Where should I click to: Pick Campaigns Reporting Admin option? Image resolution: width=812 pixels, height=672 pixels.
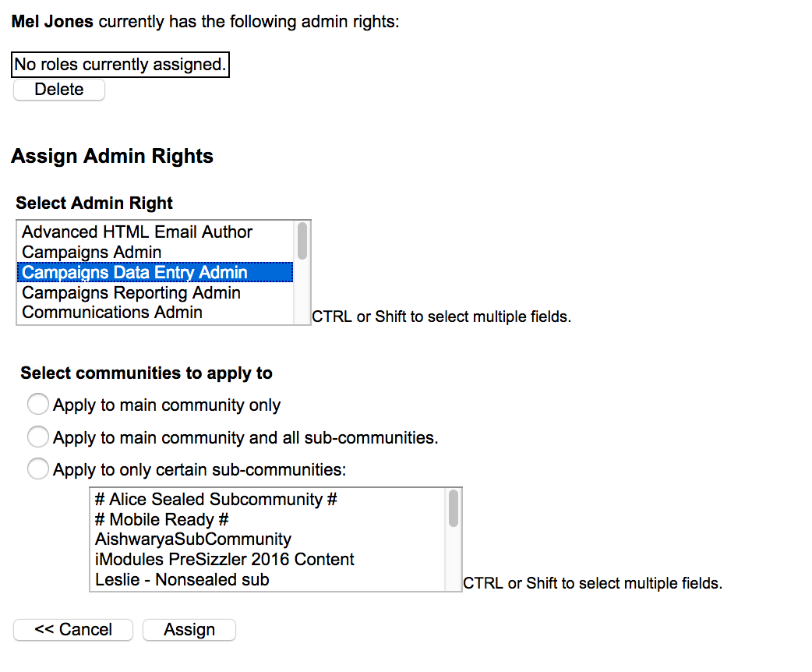(131, 293)
